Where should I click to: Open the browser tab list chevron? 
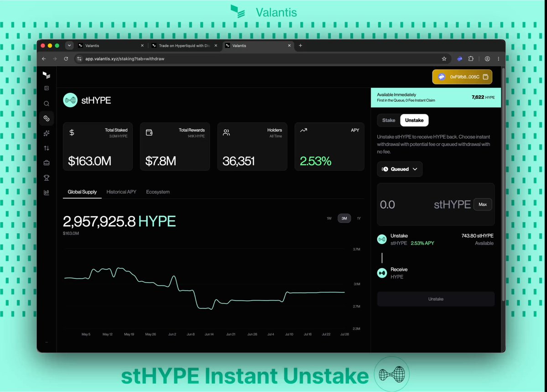pyautogui.click(x=69, y=45)
